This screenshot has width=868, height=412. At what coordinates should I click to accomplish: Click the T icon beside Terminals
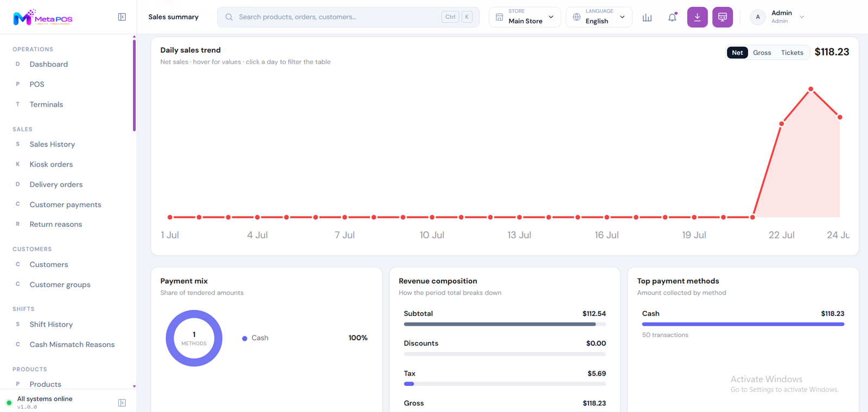coord(17,104)
